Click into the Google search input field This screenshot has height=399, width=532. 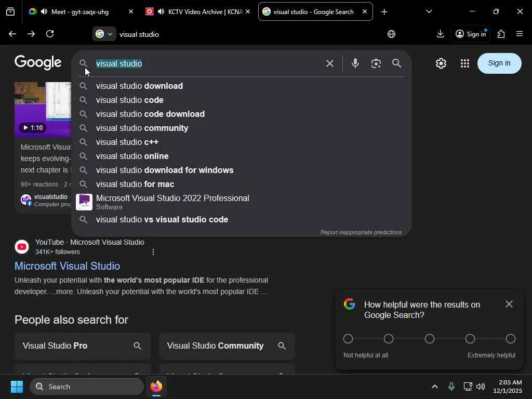[207, 63]
